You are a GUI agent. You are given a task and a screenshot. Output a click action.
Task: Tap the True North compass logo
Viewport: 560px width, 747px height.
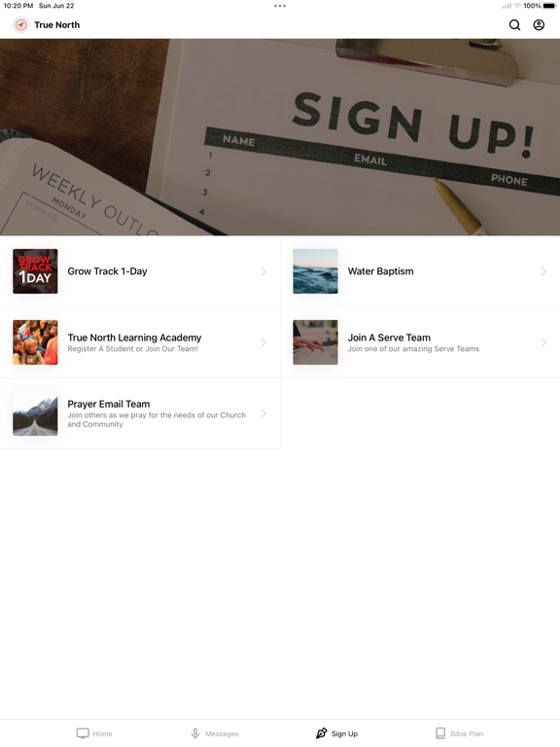tap(21, 24)
